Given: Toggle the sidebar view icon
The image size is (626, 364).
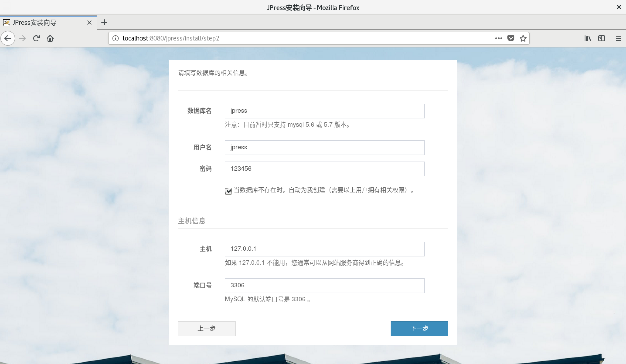Looking at the screenshot, I should [602, 38].
